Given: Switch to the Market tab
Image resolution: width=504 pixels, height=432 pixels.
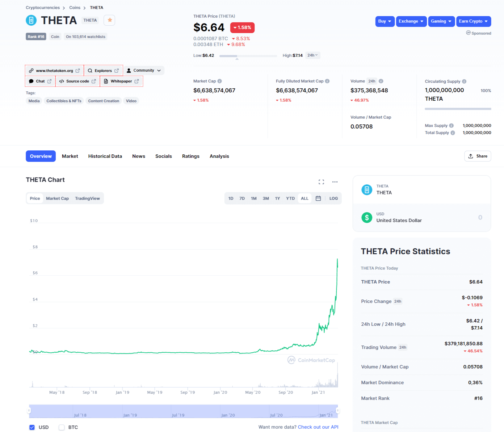Looking at the screenshot, I should [x=70, y=156].
